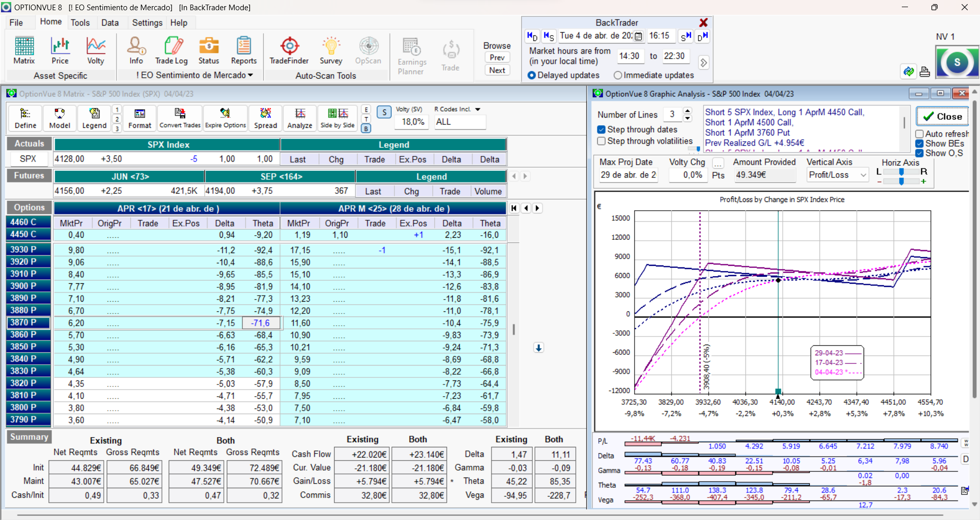
Task: Click the Analyze button in Matrix toolbar
Action: pos(299,118)
